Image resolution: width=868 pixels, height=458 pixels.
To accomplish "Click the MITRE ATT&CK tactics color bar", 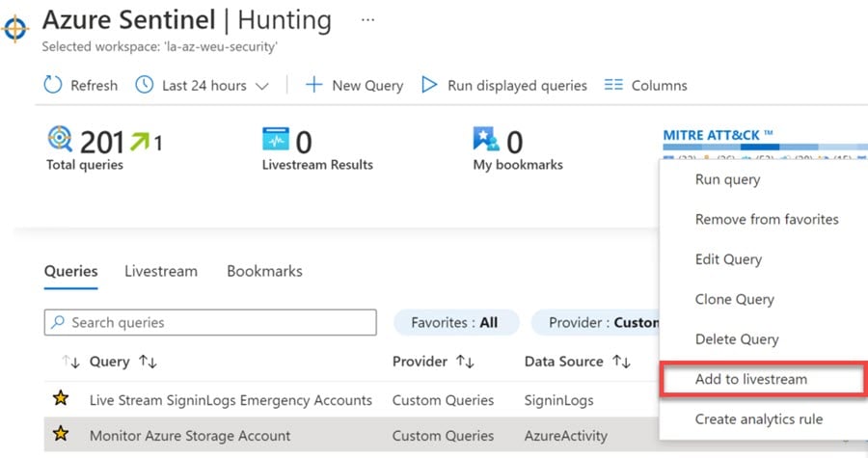I will coord(766,148).
